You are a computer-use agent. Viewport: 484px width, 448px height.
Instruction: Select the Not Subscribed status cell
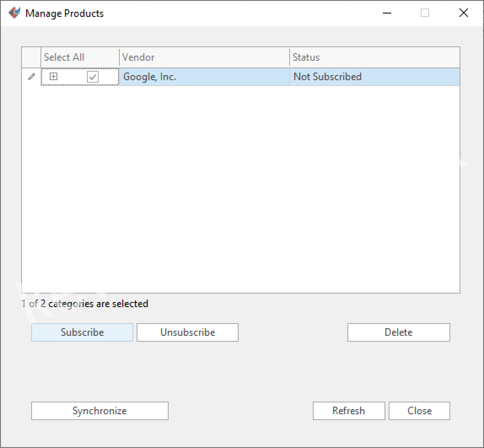tap(374, 77)
